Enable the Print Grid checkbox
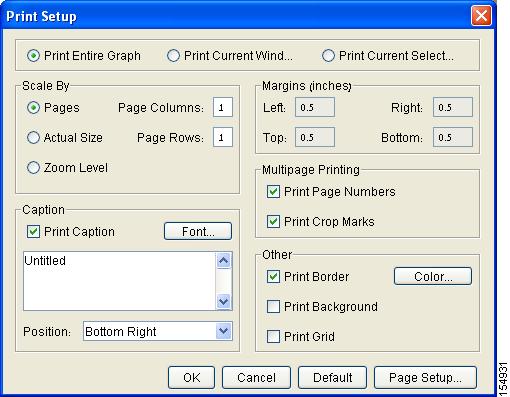This screenshot has width=510, height=397. pos(273,337)
